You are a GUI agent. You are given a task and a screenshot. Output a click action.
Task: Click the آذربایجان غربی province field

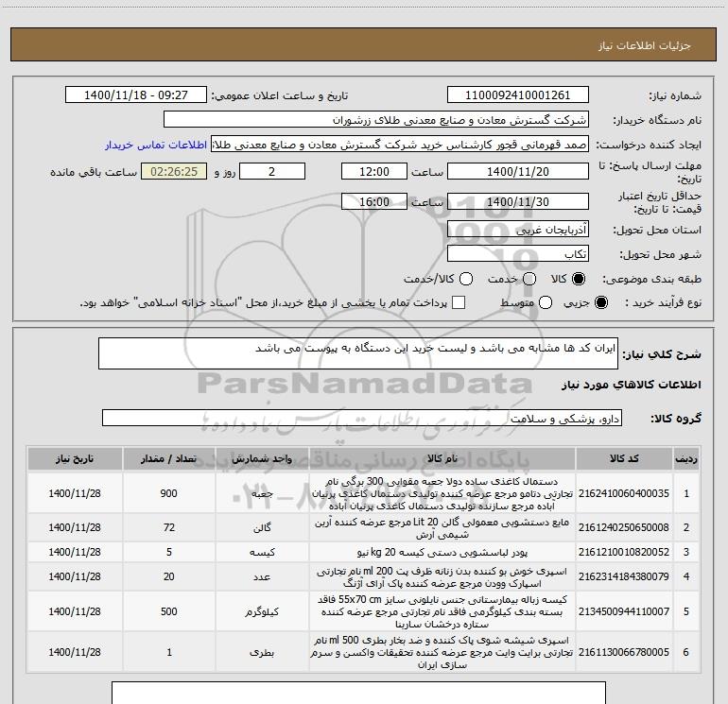518,230
